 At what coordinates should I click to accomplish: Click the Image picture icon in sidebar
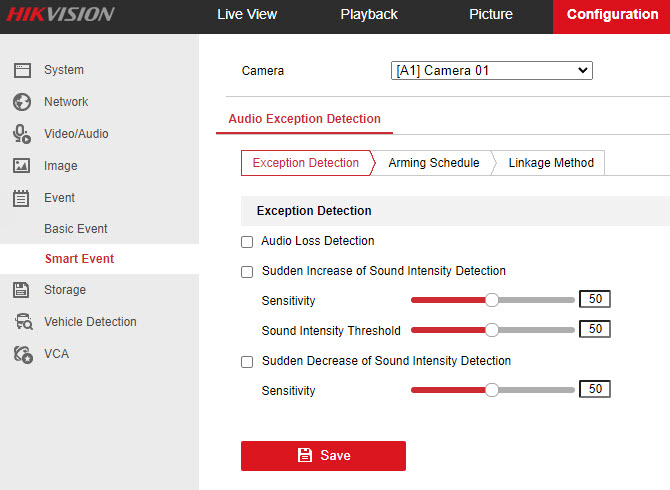click(21, 166)
